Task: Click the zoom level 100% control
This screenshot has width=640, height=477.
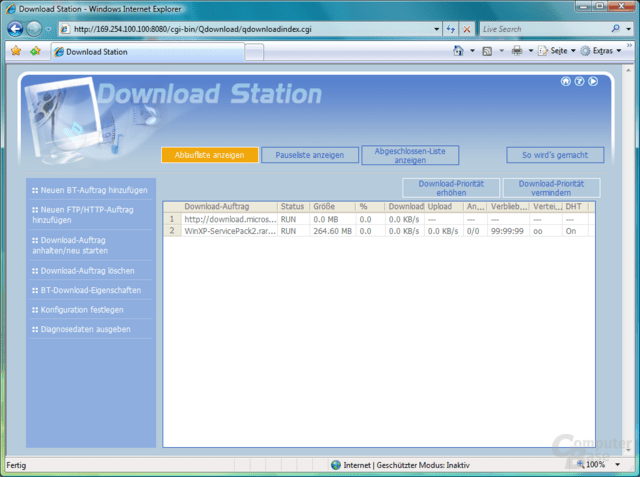Action: pos(591,464)
